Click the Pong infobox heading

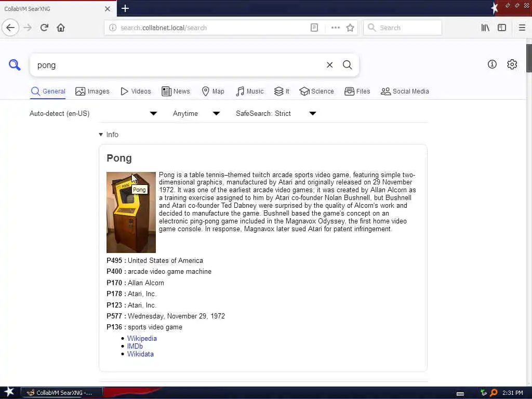point(119,158)
